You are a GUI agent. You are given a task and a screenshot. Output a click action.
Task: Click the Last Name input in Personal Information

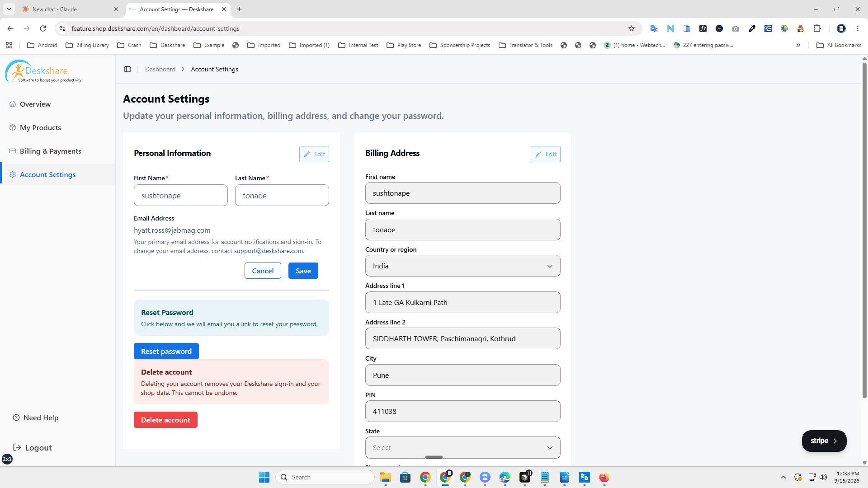click(282, 195)
